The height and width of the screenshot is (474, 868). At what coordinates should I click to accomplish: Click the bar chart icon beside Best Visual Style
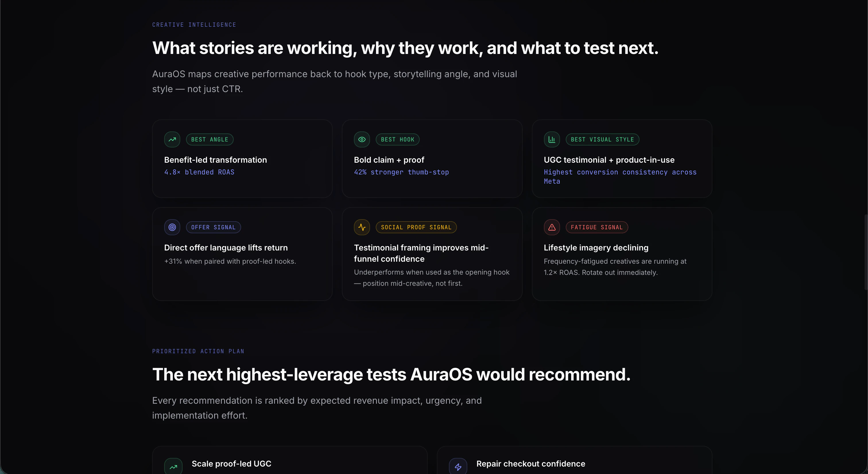pos(552,139)
